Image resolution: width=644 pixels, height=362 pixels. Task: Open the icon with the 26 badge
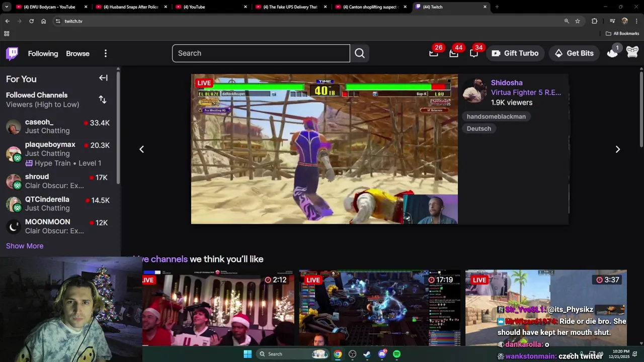tap(434, 52)
